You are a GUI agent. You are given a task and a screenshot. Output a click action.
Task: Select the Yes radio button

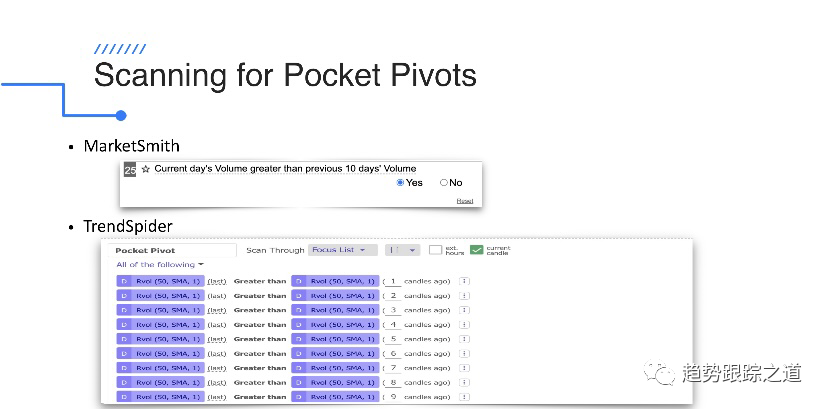(x=401, y=183)
